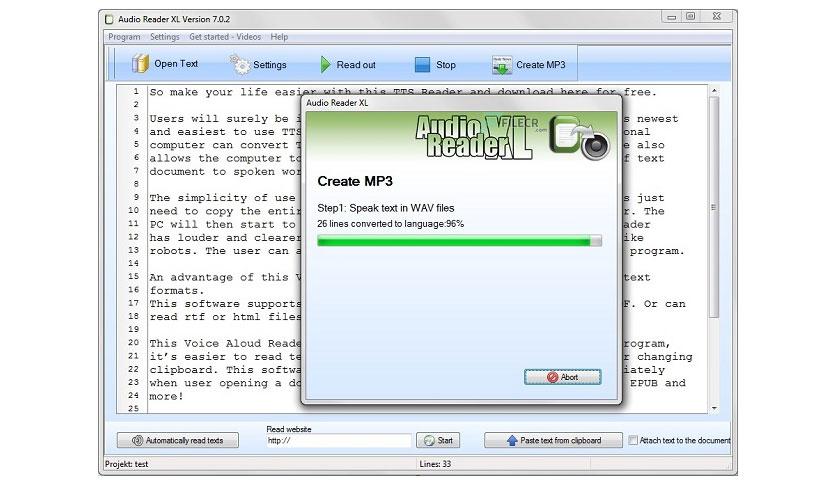The image size is (836, 484).
Task: Click the Read out label in toolbar
Action: pyautogui.click(x=356, y=64)
